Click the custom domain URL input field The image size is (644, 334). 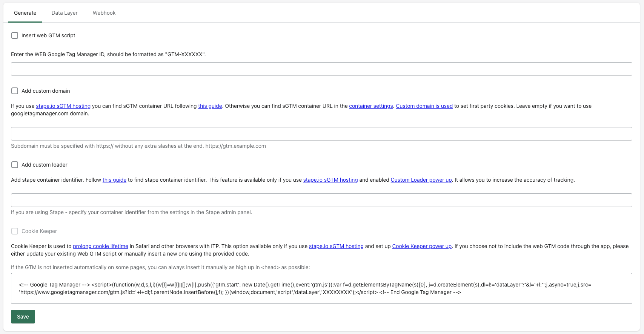click(321, 134)
